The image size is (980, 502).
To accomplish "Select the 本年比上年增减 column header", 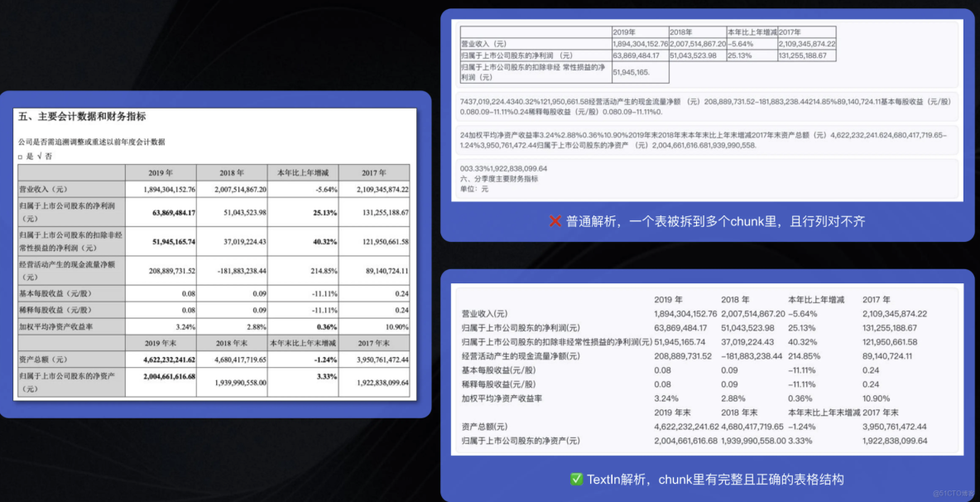I will [301, 173].
